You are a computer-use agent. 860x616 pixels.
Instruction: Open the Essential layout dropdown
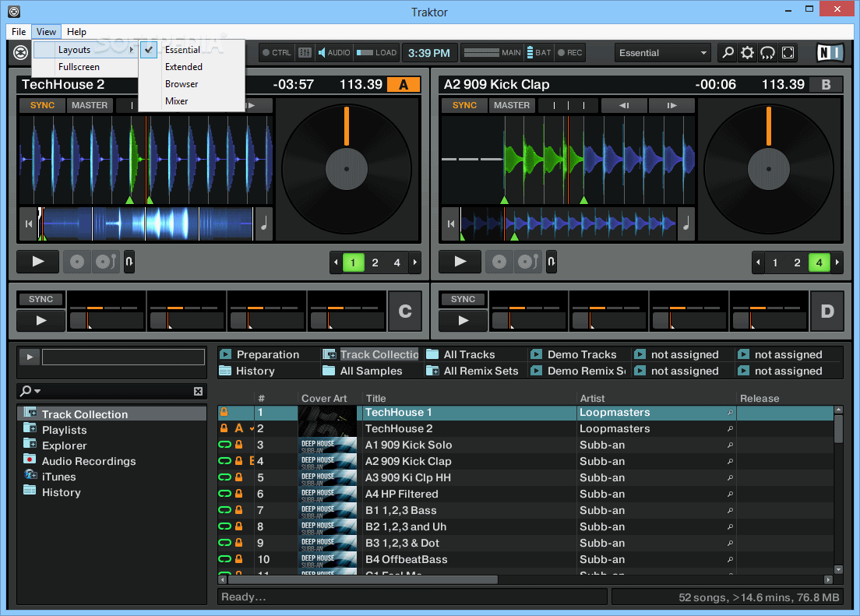[662, 53]
